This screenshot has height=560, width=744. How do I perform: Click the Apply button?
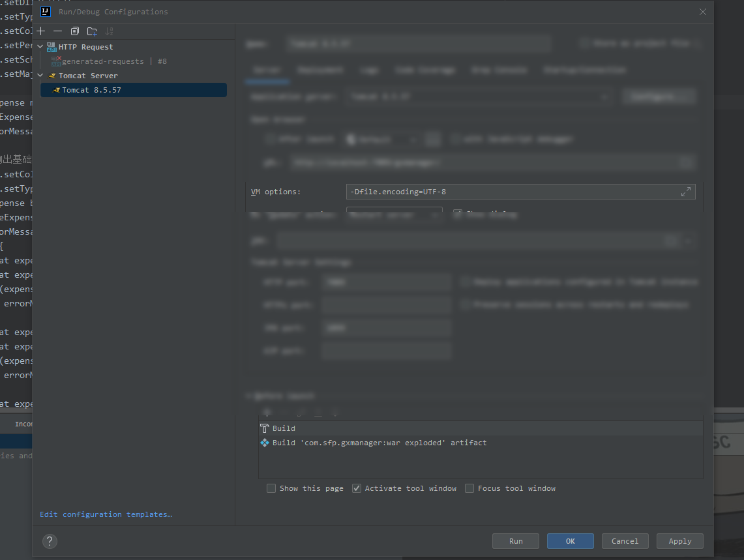tap(679, 541)
